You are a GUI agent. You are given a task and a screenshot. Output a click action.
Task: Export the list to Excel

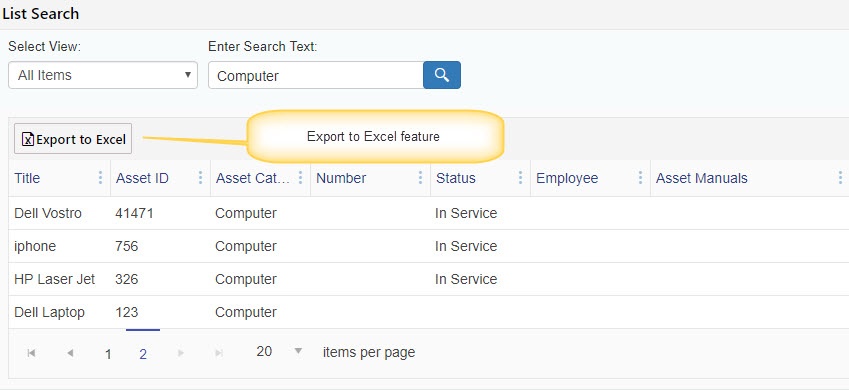pyautogui.click(x=73, y=139)
